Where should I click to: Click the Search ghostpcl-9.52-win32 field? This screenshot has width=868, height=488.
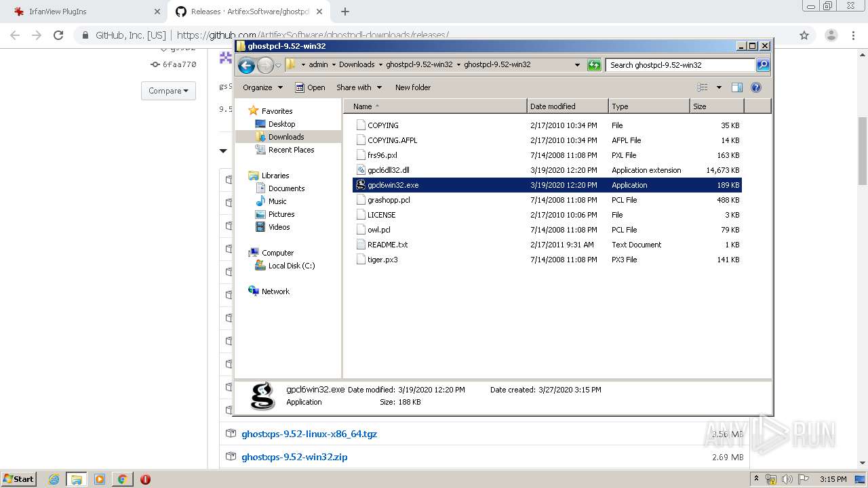[x=680, y=65]
